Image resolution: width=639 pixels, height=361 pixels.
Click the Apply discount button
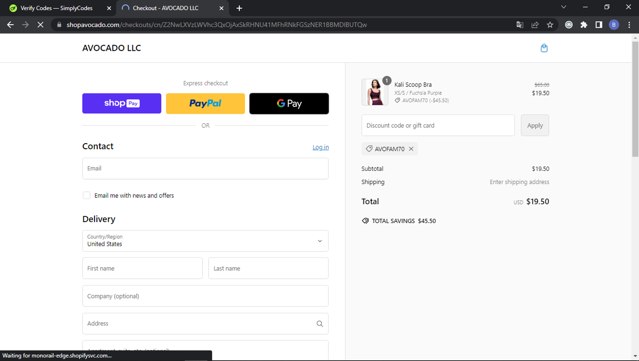pos(535,125)
